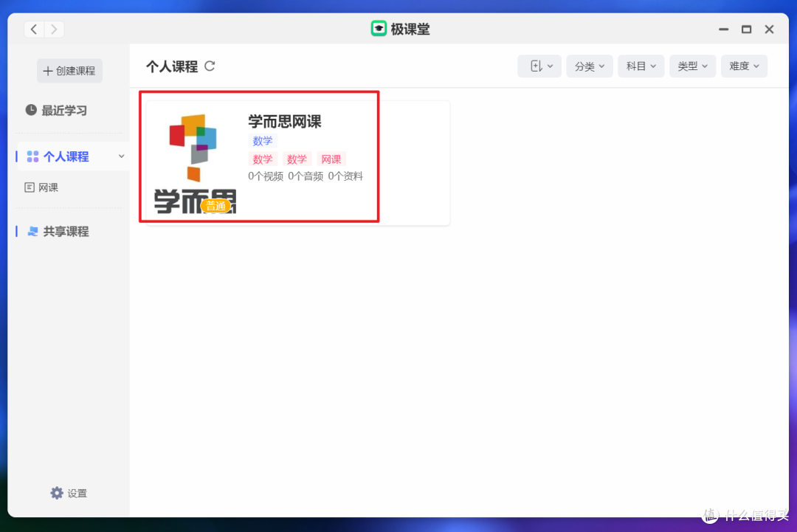This screenshot has width=797, height=532.
Task: Minimize the 极课堂 window
Action: [723, 30]
